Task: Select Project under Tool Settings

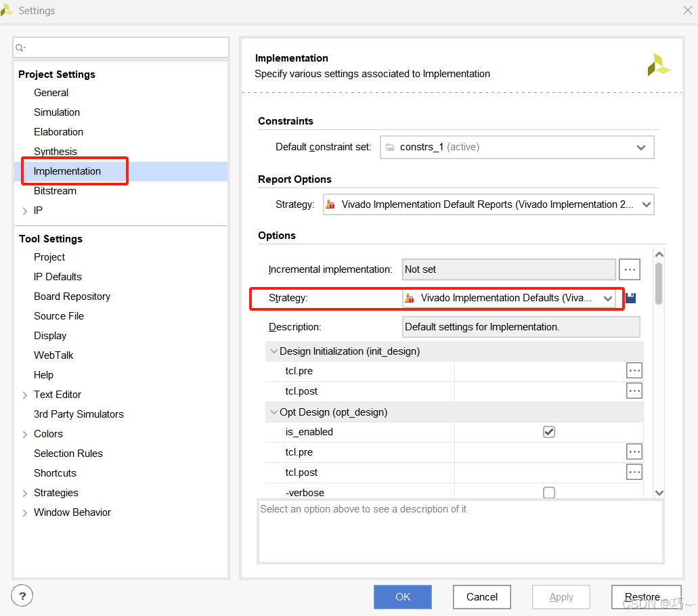Action: 49,257
